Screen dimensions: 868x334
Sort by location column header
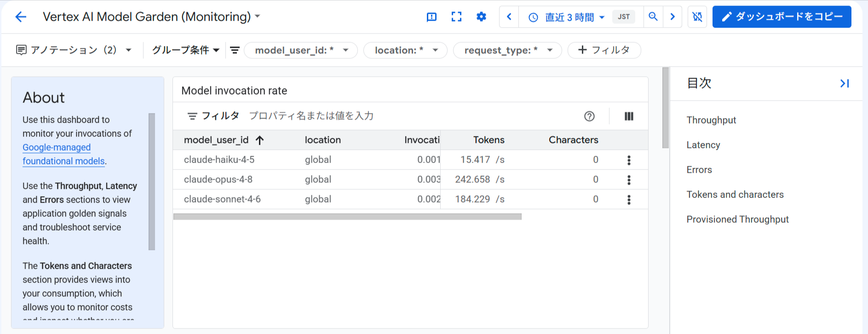click(323, 140)
